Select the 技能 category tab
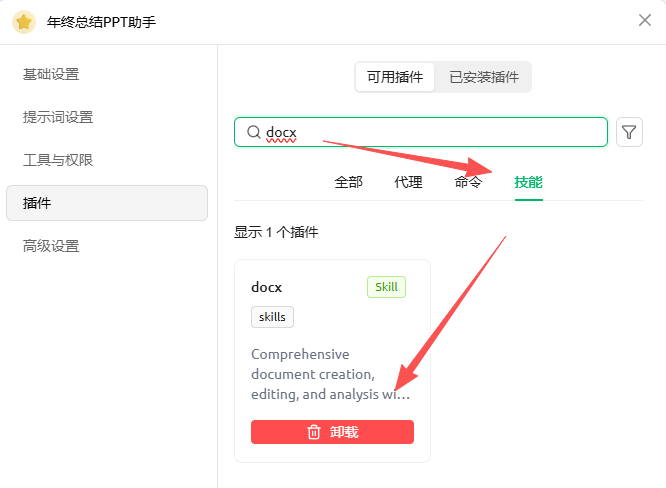This screenshot has width=666, height=488. click(529, 182)
